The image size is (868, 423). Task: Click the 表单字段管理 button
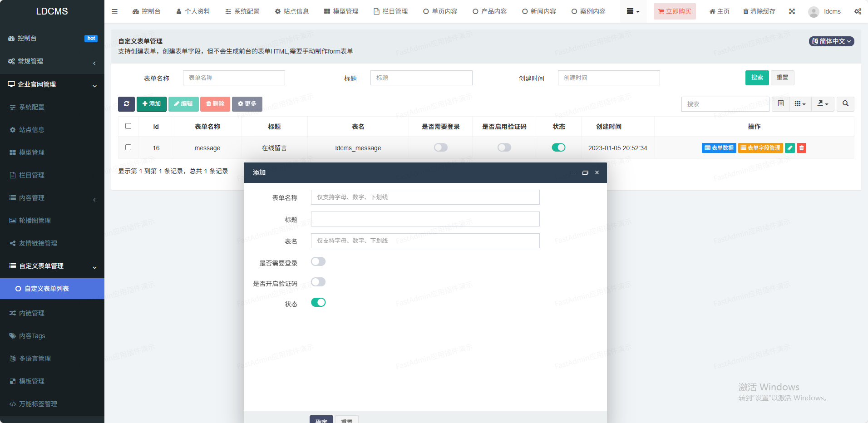760,148
